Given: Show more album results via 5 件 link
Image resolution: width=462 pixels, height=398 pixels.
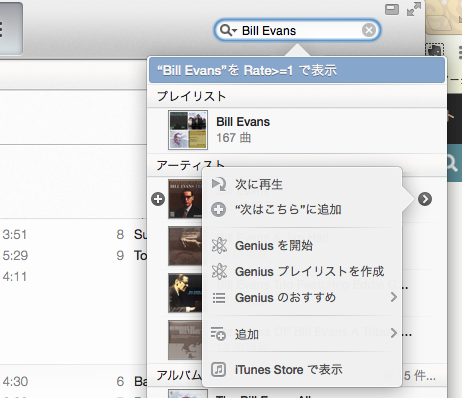Looking at the screenshot, I should click(x=419, y=376).
